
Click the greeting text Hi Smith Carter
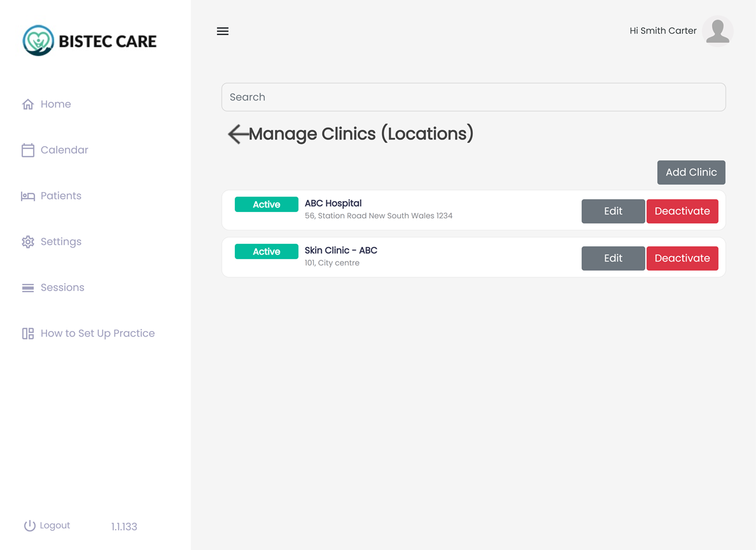tap(662, 30)
